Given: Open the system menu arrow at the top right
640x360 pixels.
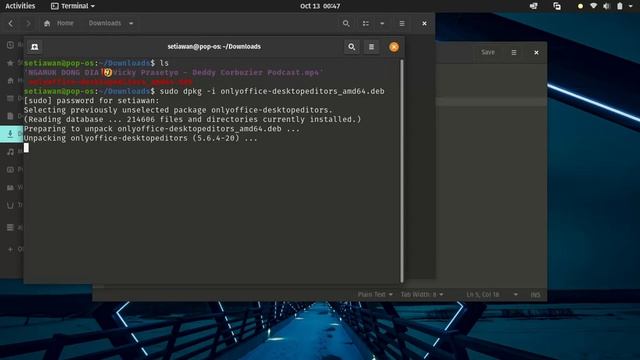Looking at the screenshot, I should (630, 6).
